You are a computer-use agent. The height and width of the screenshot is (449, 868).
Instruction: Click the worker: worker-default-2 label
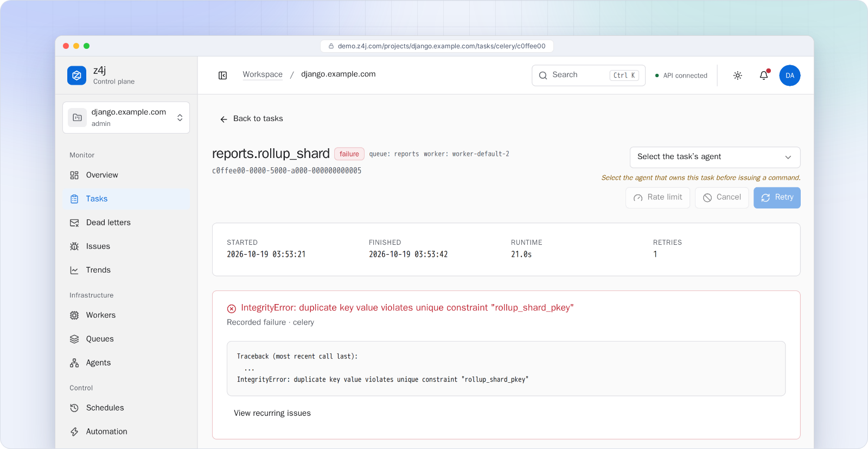[x=467, y=154]
